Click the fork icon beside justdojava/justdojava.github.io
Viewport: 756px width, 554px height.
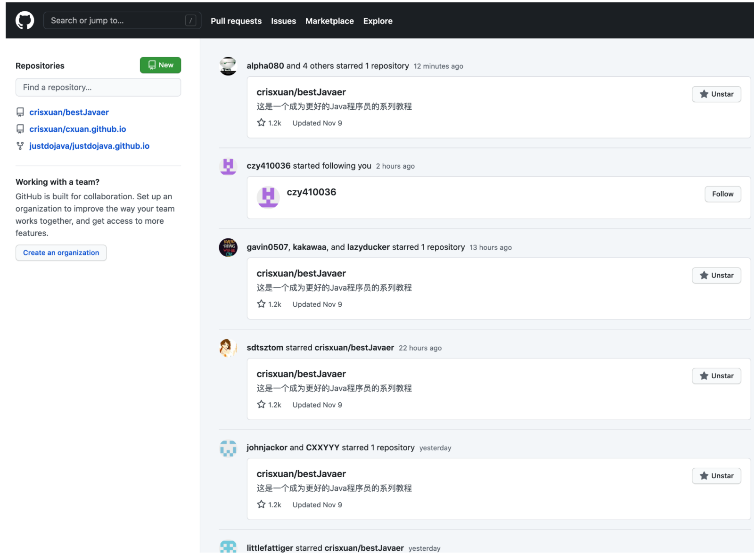20,146
